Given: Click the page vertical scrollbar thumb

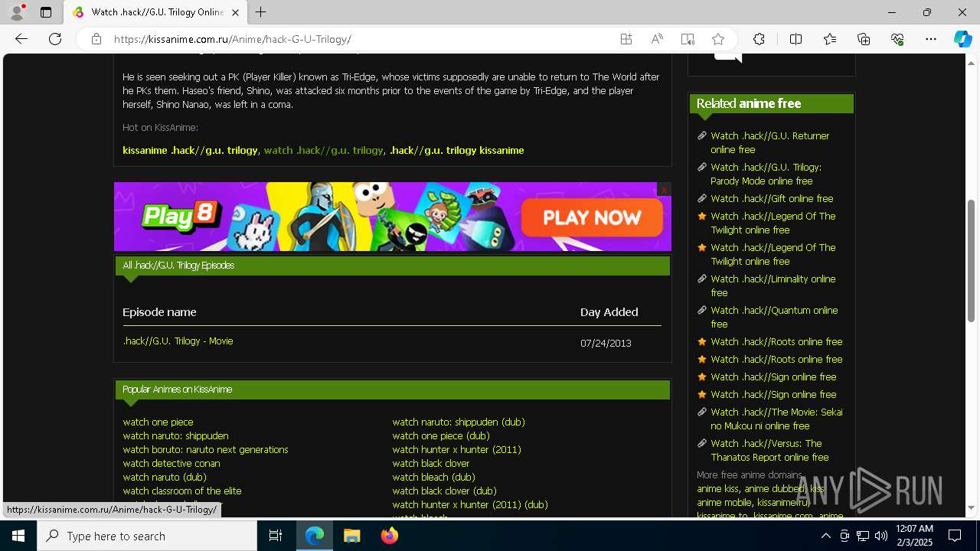Looking at the screenshot, I should [972, 260].
